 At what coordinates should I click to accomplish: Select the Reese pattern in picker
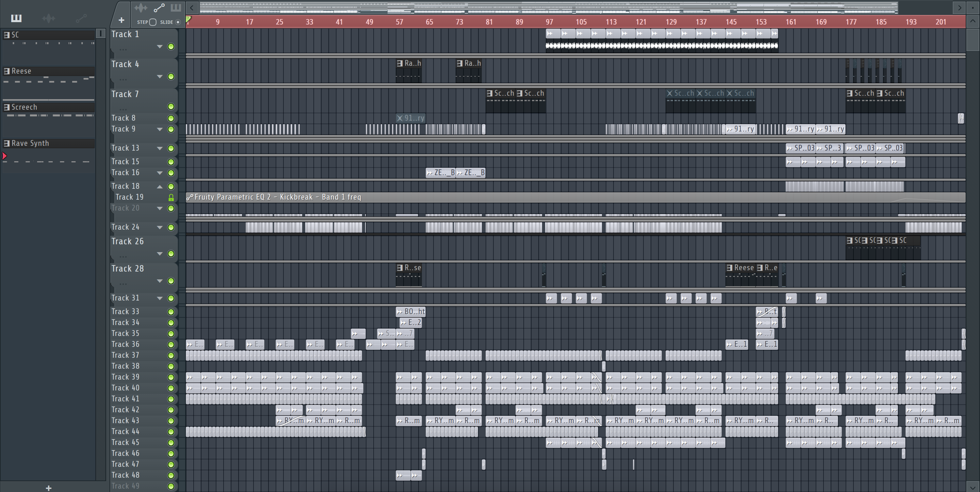point(21,71)
